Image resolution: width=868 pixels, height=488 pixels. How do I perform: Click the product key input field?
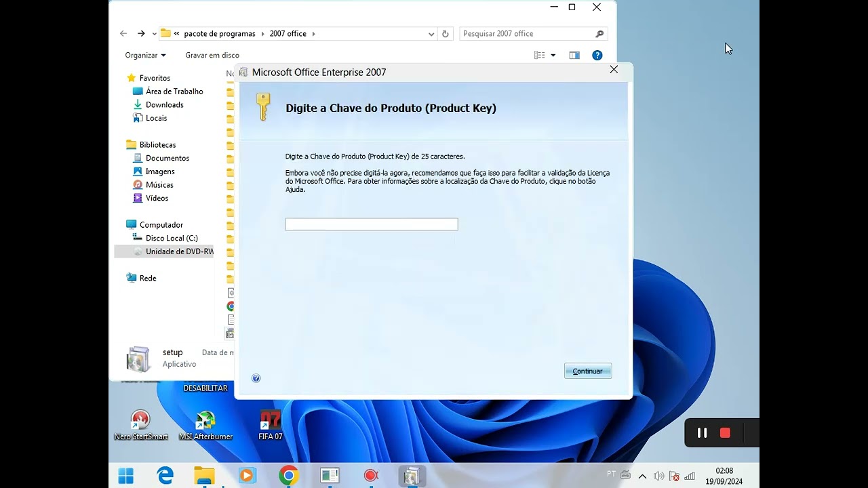[372, 224]
